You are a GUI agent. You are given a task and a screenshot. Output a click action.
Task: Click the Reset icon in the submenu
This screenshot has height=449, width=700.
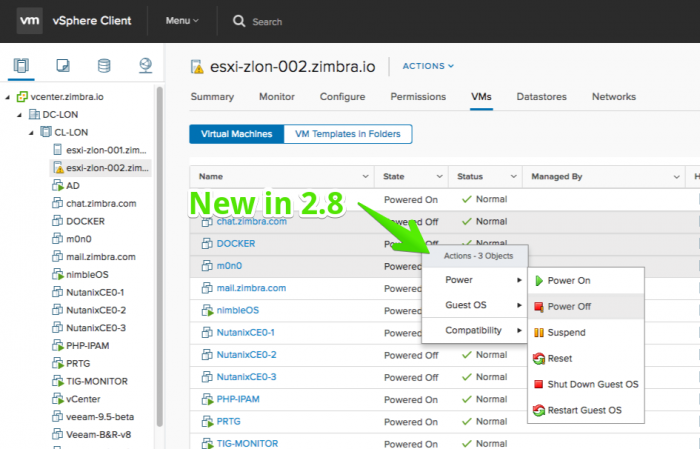[x=539, y=358]
